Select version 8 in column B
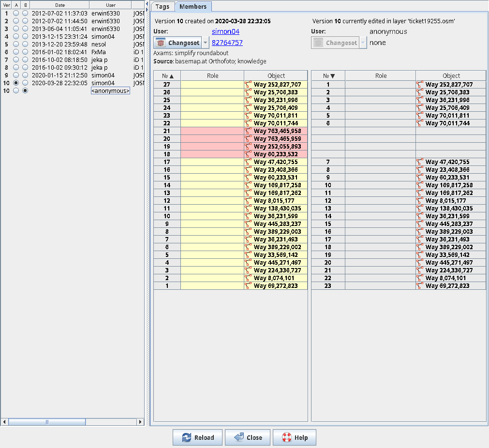 click(x=25, y=67)
